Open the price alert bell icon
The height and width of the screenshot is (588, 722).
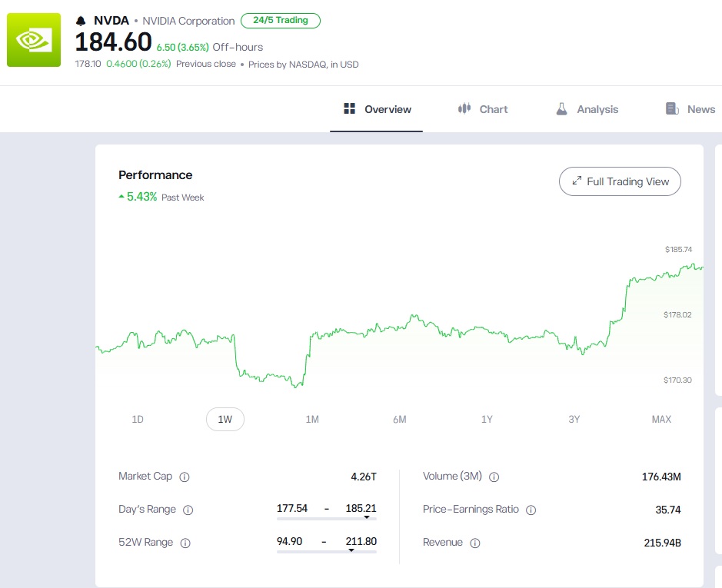(x=79, y=20)
